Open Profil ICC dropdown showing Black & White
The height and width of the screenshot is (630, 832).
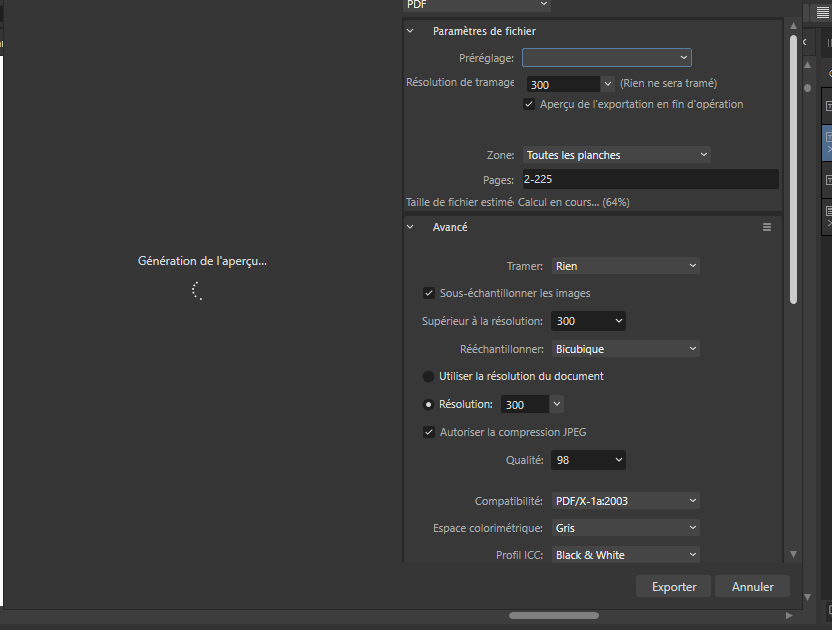tap(626, 555)
